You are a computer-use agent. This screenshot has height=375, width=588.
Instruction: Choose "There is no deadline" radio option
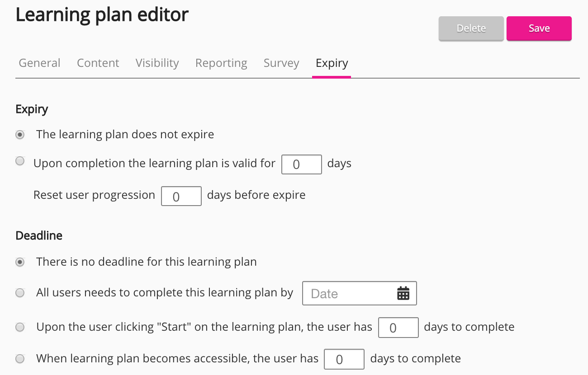pos(20,262)
